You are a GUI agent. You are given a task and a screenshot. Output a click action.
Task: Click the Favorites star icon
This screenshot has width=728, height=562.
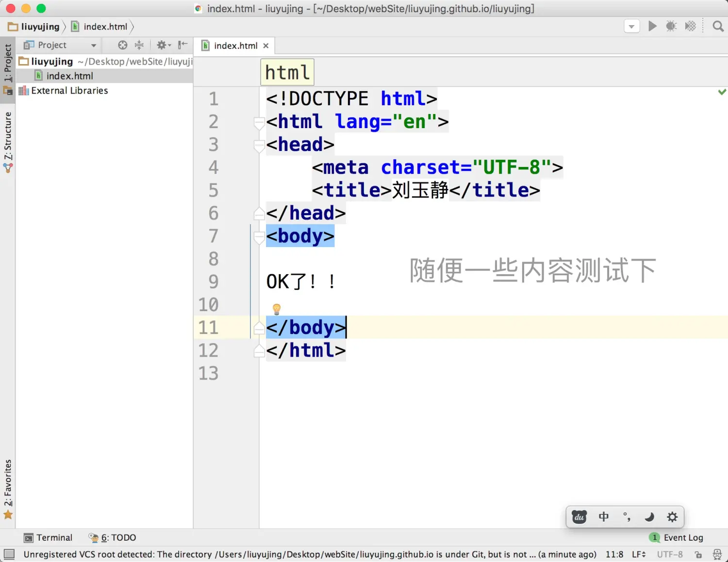pos(8,515)
